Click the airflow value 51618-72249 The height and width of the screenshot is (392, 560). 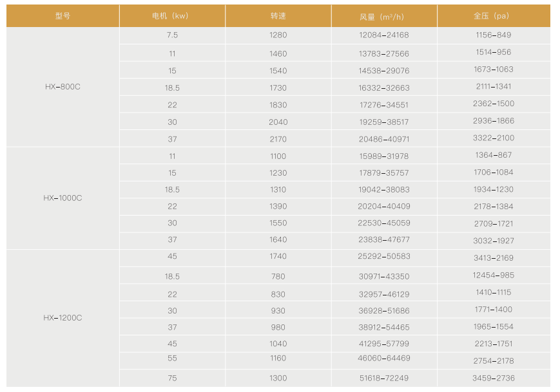click(384, 378)
